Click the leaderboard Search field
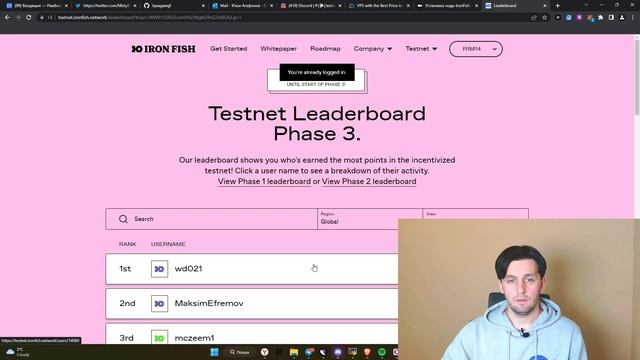The image size is (640, 360). [211, 219]
